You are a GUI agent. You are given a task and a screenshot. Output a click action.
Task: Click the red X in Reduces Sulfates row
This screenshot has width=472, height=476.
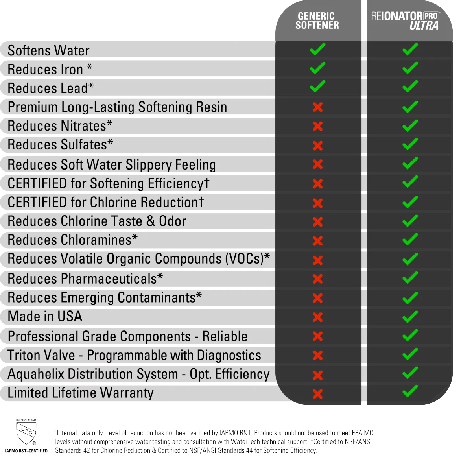[x=318, y=146]
